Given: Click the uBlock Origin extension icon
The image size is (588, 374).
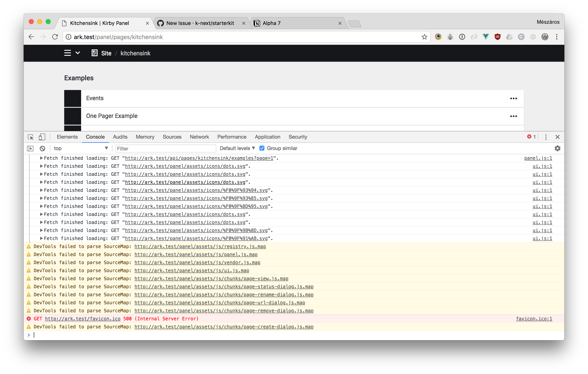Looking at the screenshot, I should 497,37.
